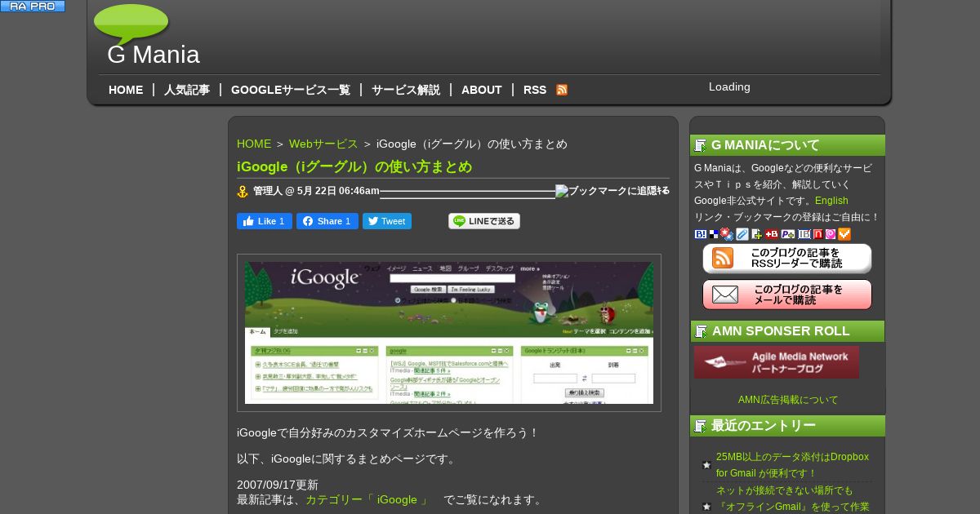Click the orange checkmark bookmark icon
Viewport: 980px width, 514px height.
(x=844, y=234)
